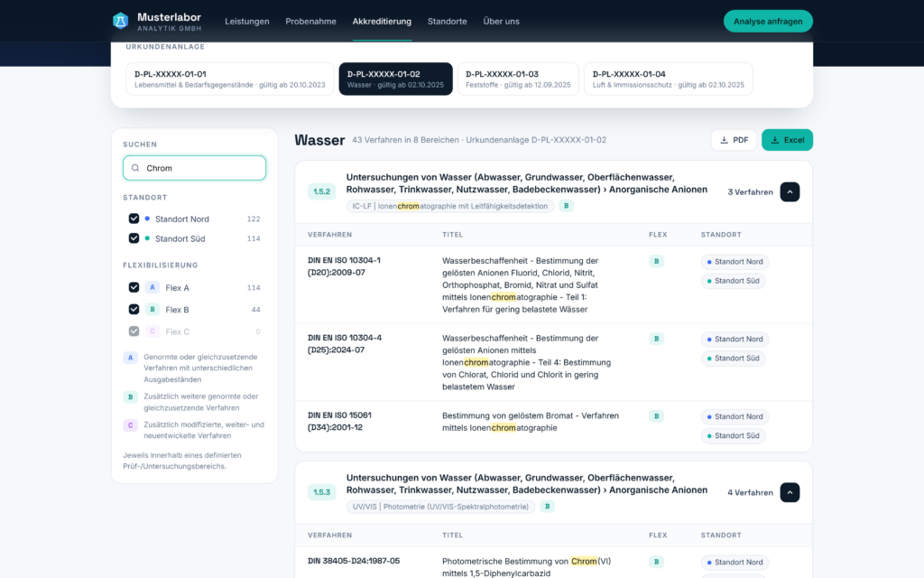Click title 'Bestimmung von gelöstem Bromat'
Image resolution: width=924 pixels, height=578 pixels.
pyautogui.click(x=531, y=422)
